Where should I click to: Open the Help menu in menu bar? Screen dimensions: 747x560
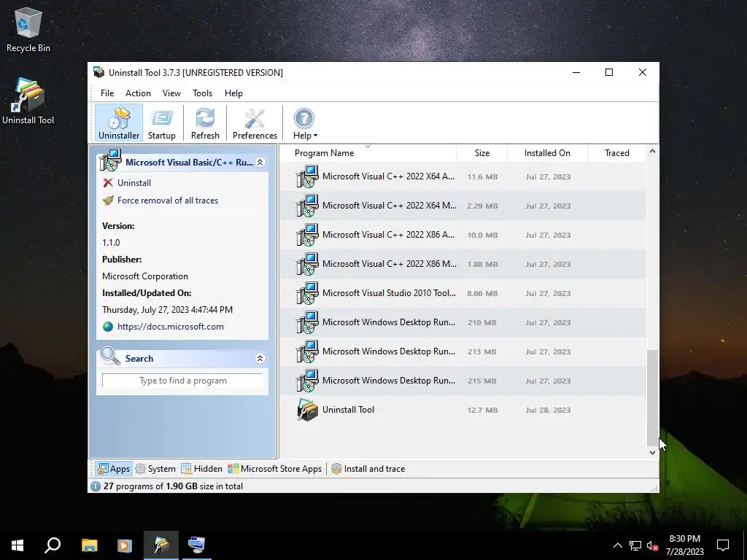point(233,93)
